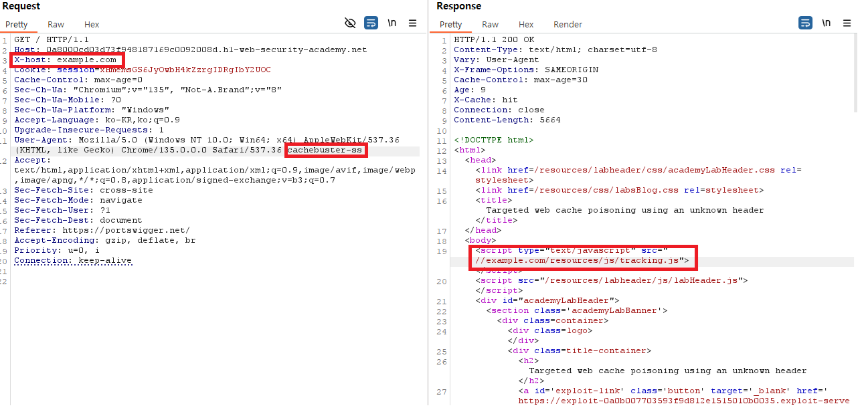Screen dimensions: 868x418
Task: Toggle the \n newline display in Response panel
Action: pyautogui.click(x=827, y=23)
